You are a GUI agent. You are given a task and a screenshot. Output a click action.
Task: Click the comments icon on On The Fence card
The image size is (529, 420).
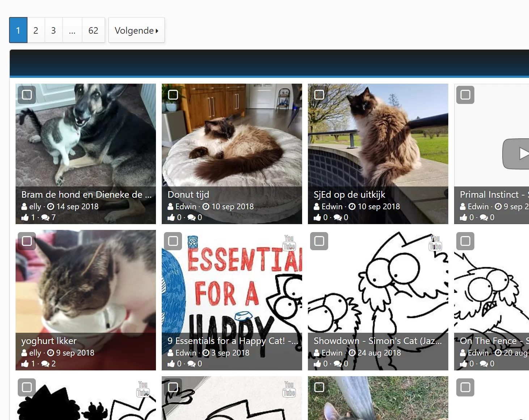point(484,364)
